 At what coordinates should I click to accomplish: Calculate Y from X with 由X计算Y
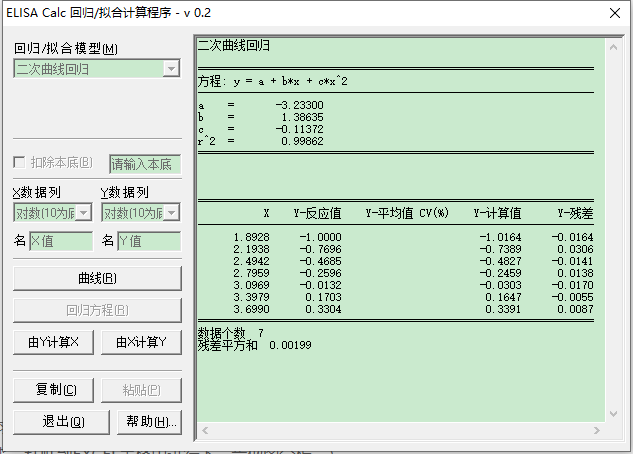141,343
